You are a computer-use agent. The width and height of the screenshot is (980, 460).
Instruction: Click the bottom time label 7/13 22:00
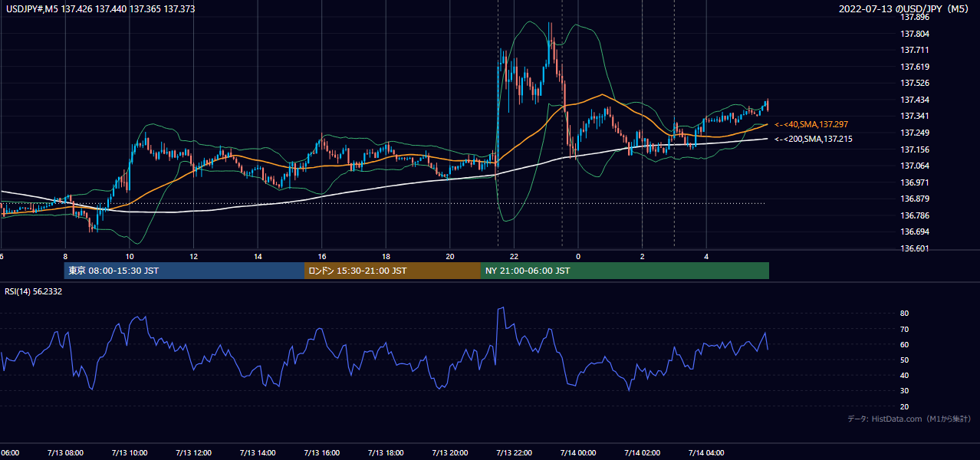click(x=514, y=452)
